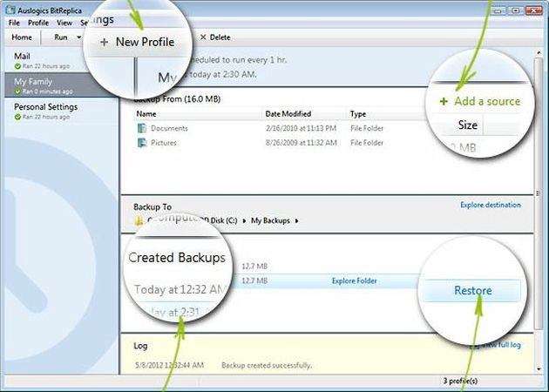Open the File menu
The width and height of the screenshot is (549, 392).
(x=14, y=22)
